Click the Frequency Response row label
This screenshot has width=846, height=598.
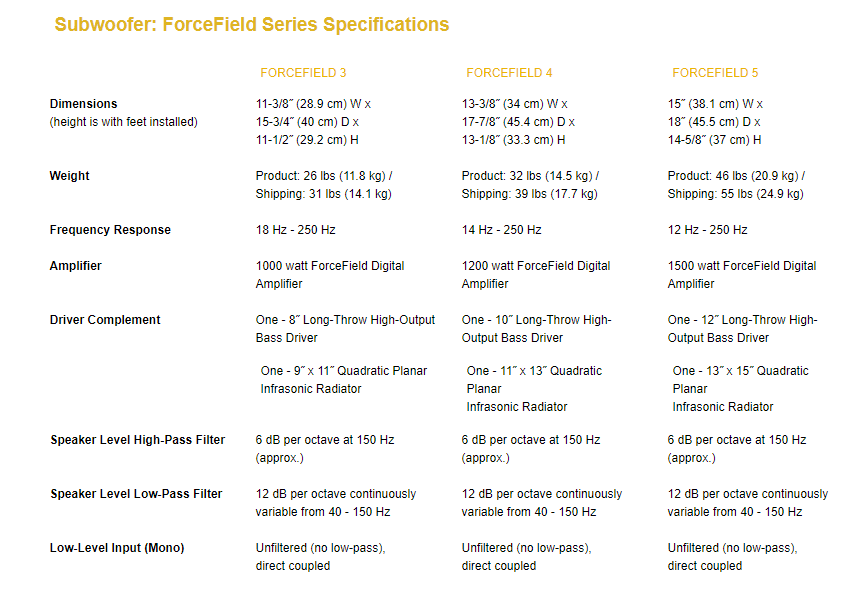(x=110, y=230)
